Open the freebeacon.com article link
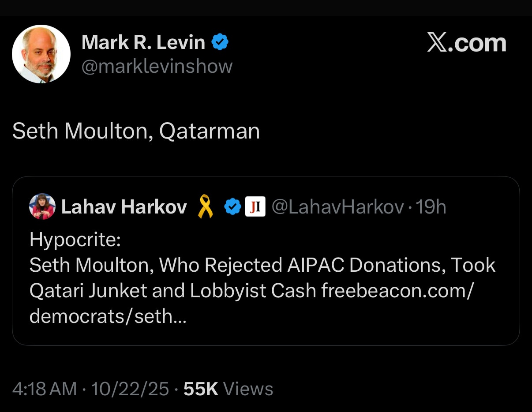 pyautogui.click(x=397, y=291)
